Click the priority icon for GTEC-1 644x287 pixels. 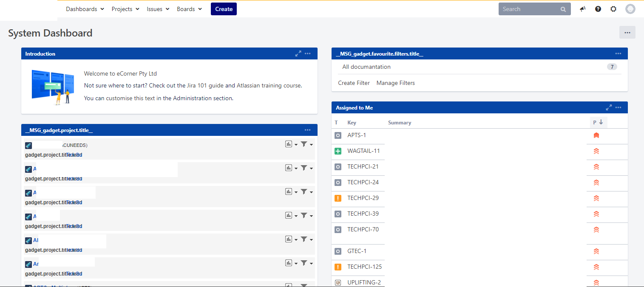(x=596, y=251)
